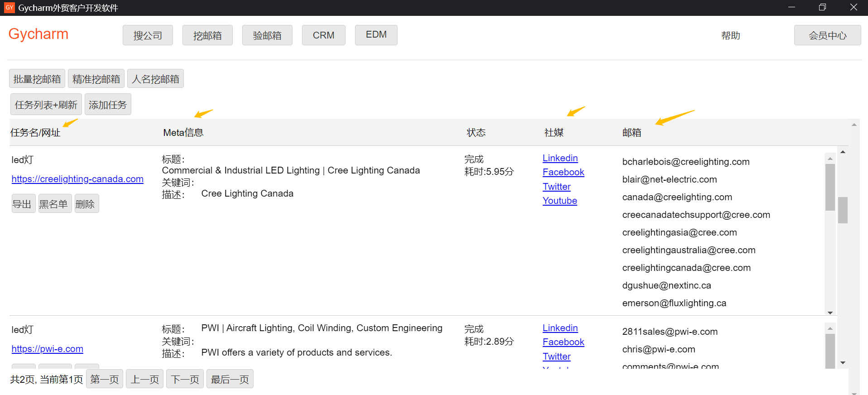Click 任务列表+刷新 to refresh tasks
Screen dimensions: 868x395
(x=46, y=104)
